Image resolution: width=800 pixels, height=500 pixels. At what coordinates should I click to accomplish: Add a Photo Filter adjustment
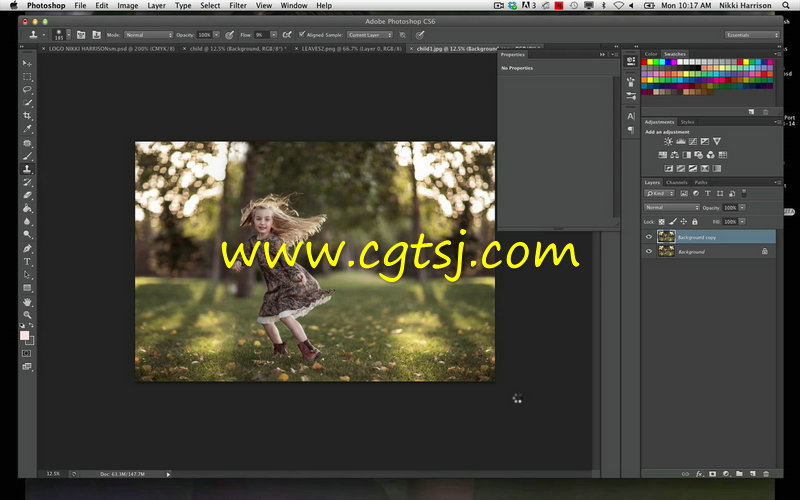coord(698,155)
